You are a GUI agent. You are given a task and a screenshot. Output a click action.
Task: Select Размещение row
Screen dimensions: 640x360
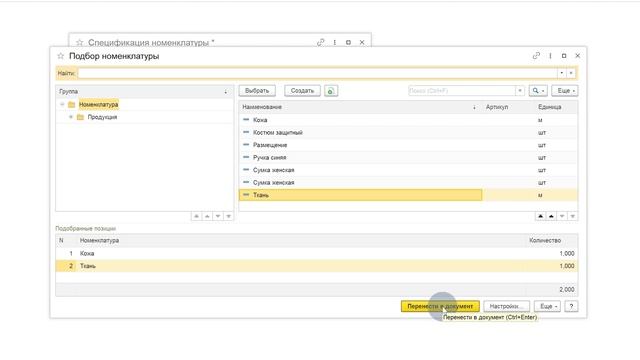pyautogui.click(x=408, y=145)
